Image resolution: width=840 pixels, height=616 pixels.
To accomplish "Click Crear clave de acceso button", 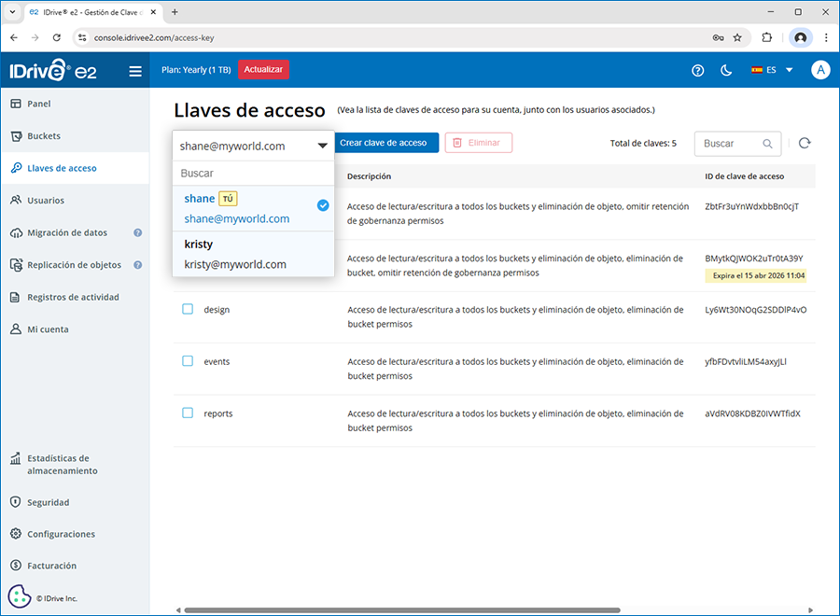I will pos(383,143).
